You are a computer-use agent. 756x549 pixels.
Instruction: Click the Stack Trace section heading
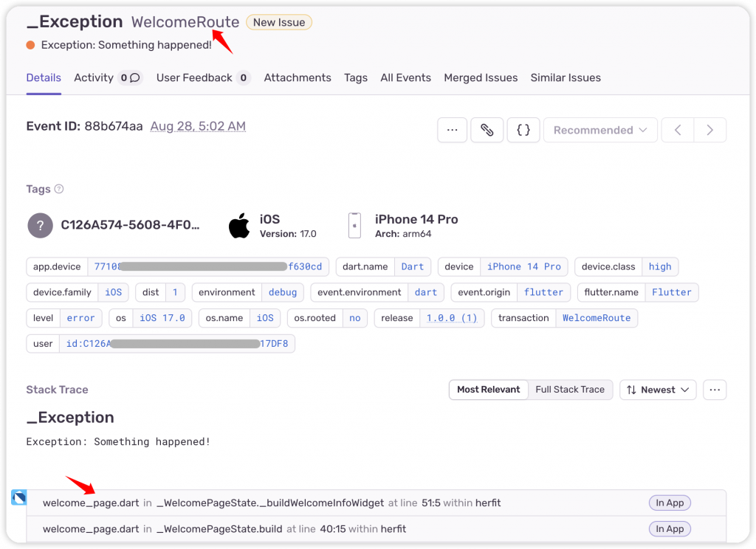57,390
